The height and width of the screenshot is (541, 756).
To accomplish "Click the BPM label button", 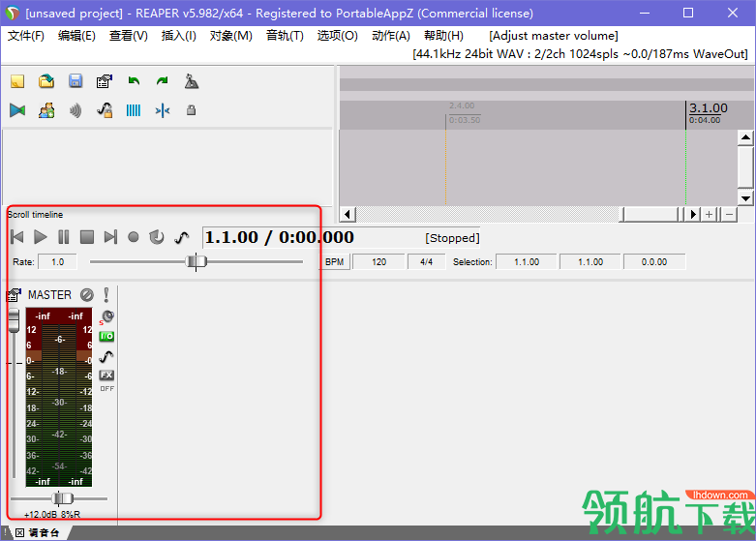I will click(335, 262).
